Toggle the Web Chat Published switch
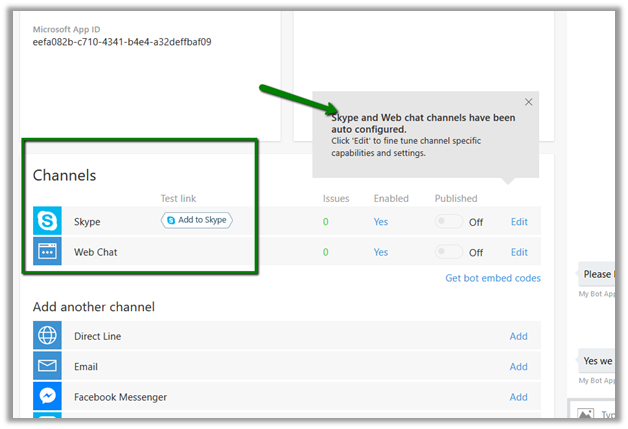This screenshot has width=628, height=429. pyautogui.click(x=449, y=252)
